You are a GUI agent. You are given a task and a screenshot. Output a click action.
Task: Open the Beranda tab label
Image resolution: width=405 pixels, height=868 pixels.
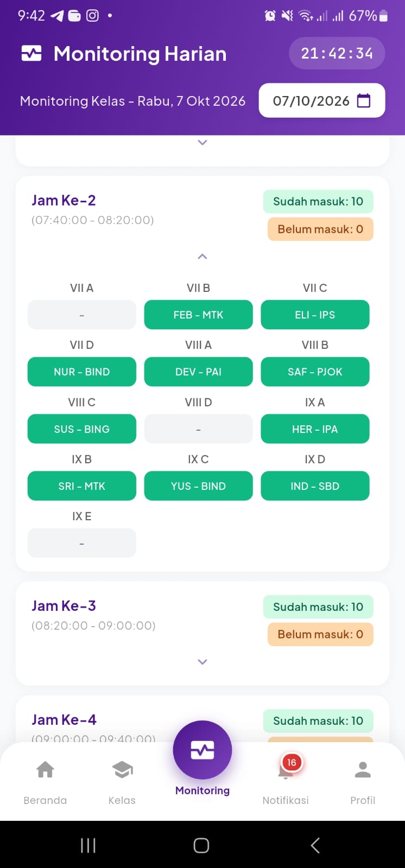(x=45, y=800)
